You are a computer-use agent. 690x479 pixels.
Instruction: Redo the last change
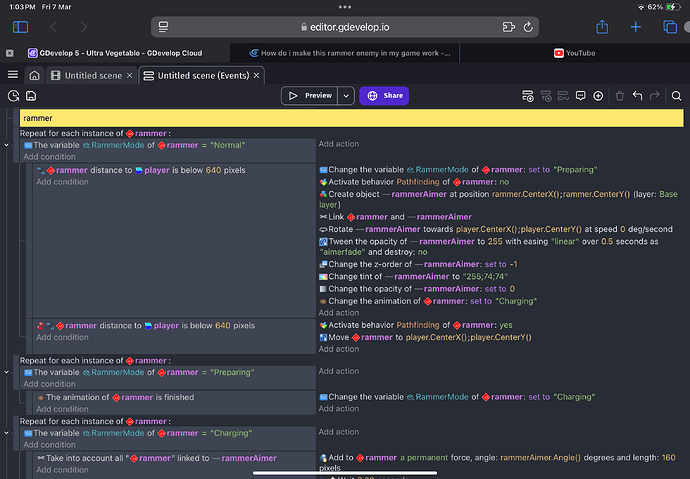pyautogui.click(x=655, y=95)
